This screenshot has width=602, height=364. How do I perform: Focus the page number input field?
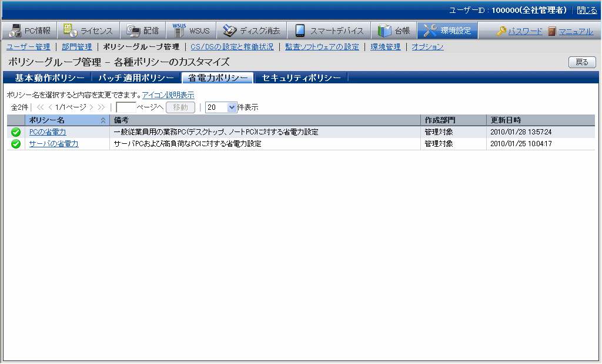pyautogui.click(x=126, y=107)
